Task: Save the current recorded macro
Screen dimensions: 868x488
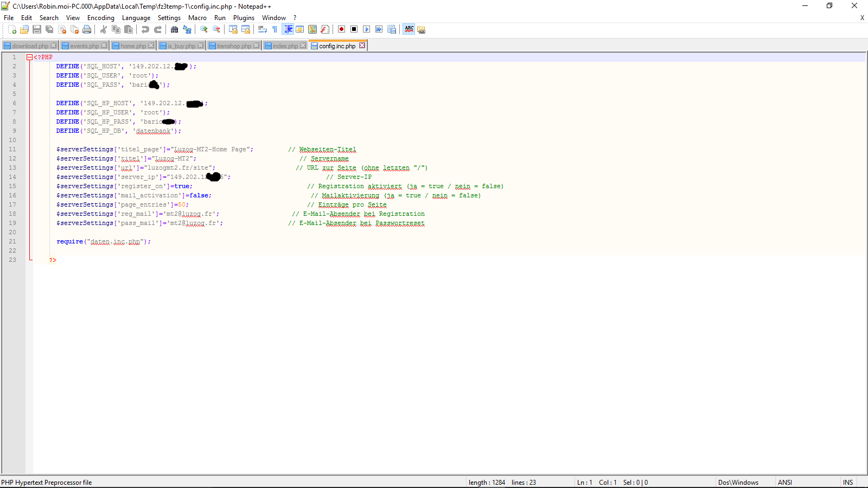Action: (x=392, y=29)
